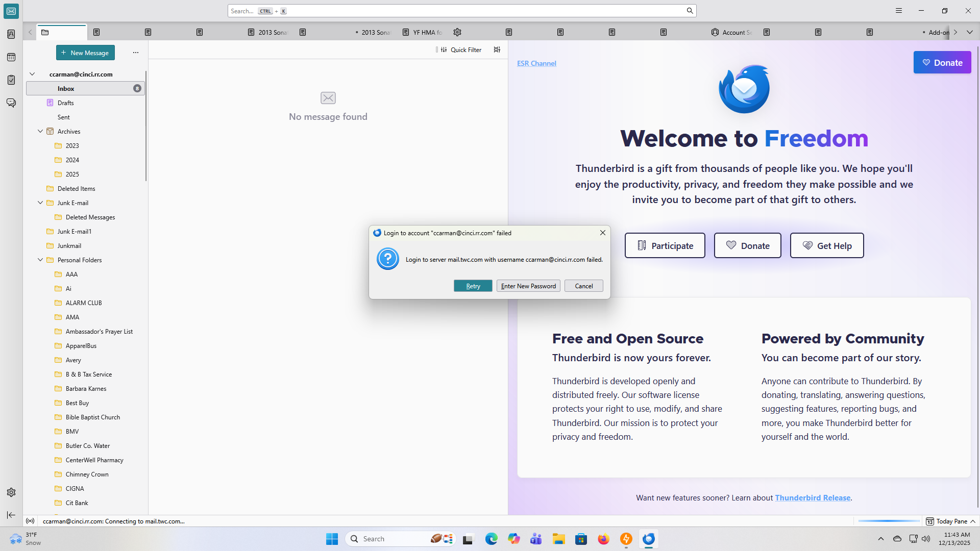980x551 pixels.
Task: Open the Address Book space icon
Action: [x=11, y=34]
